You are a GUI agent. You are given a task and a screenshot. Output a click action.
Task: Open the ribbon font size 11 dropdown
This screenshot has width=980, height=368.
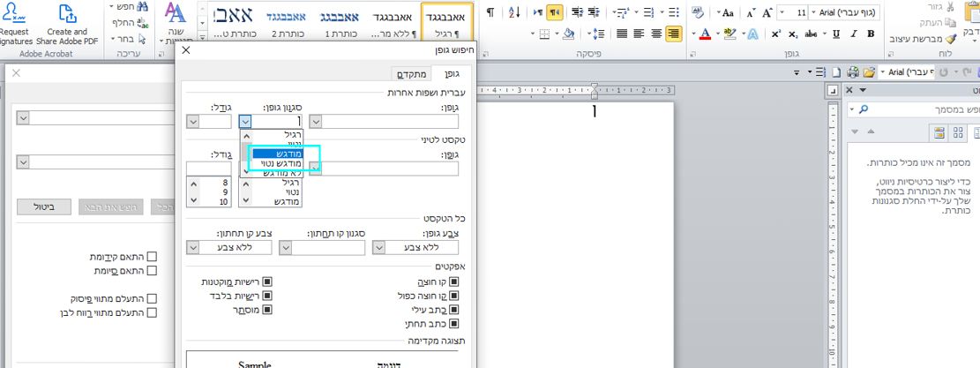782,12
